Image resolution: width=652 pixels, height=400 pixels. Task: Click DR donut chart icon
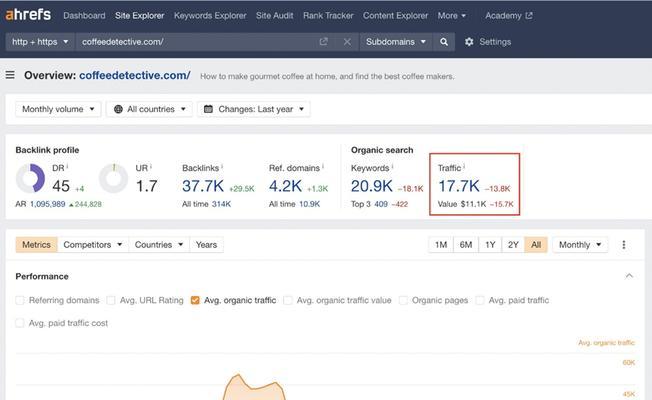[x=30, y=178]
